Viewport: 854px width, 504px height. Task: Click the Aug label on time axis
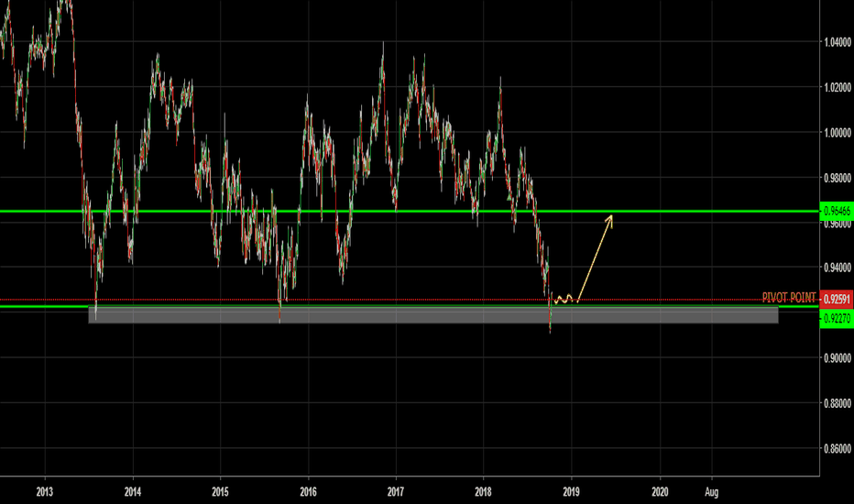(x=711, y=491)
